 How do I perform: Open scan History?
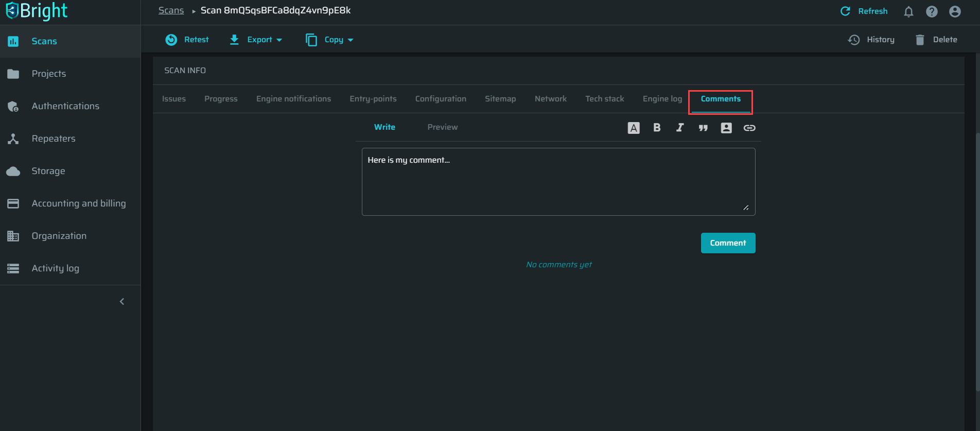click(871, 40)
